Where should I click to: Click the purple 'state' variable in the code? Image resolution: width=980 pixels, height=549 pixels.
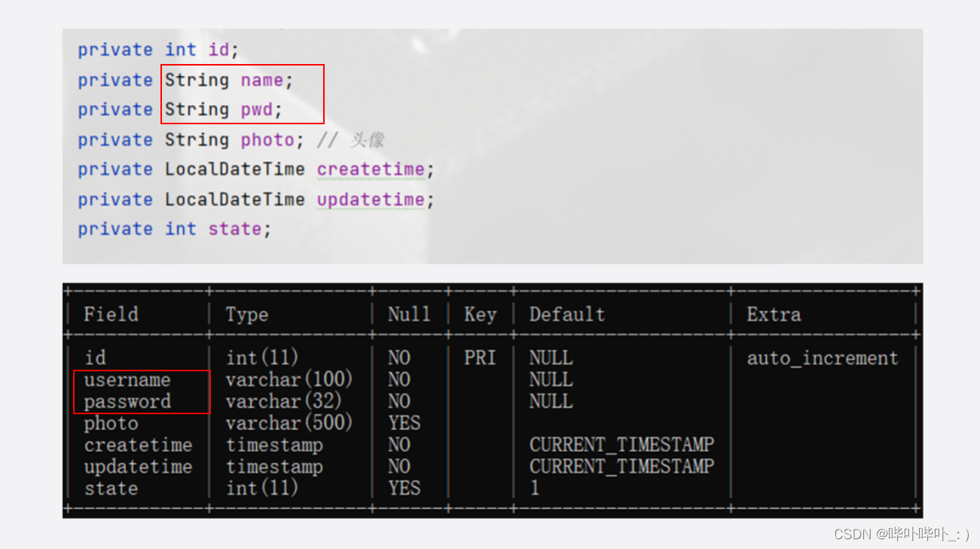coord(235,229)
